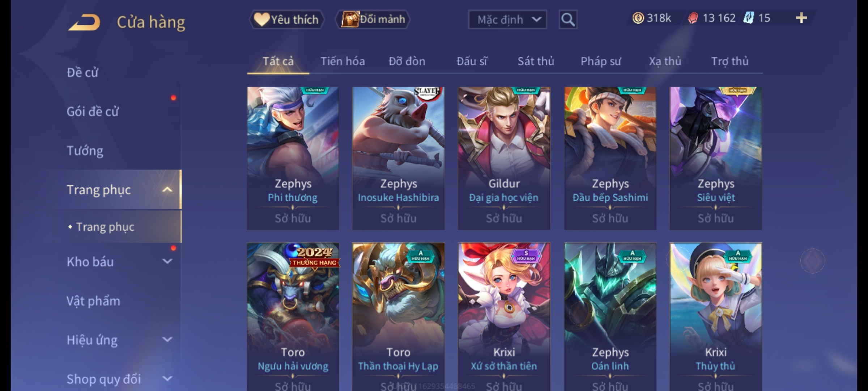
Task: Expand the Shop quy đổi section
Action: (x=167, y=379)
